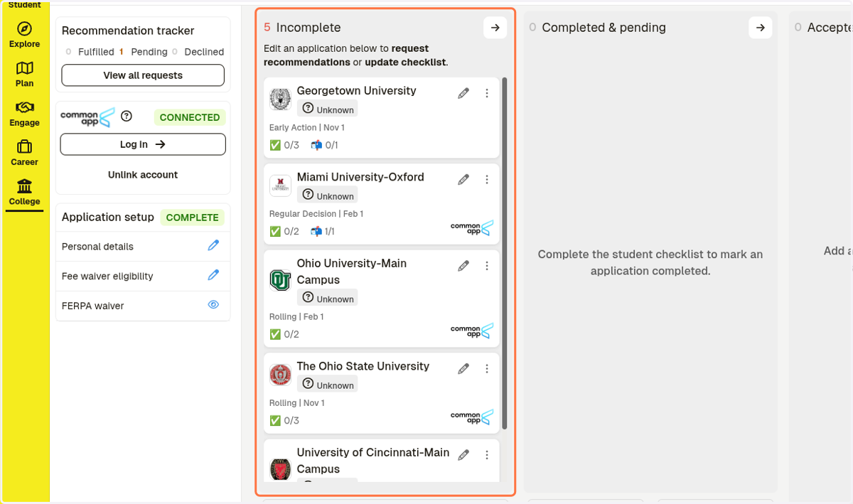Click the Common App help question mark icon

coord(127,116)
